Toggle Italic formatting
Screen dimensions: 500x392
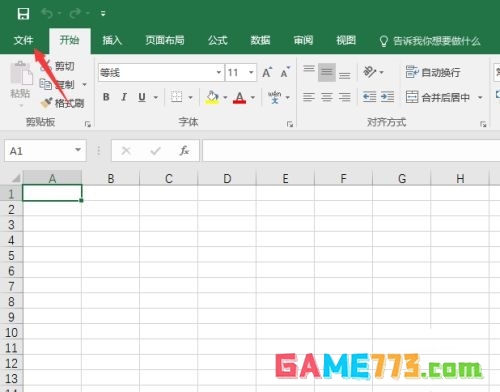coord(124,97)
